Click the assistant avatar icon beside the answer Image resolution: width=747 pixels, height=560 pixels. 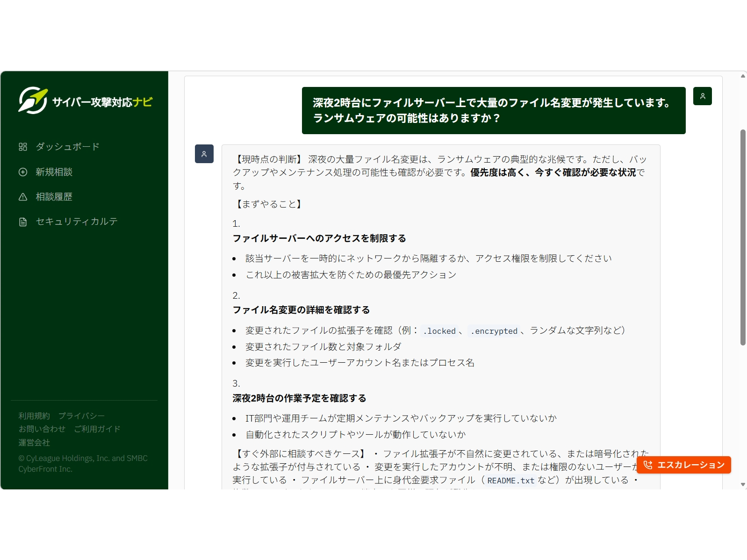(x=204, y=154)
